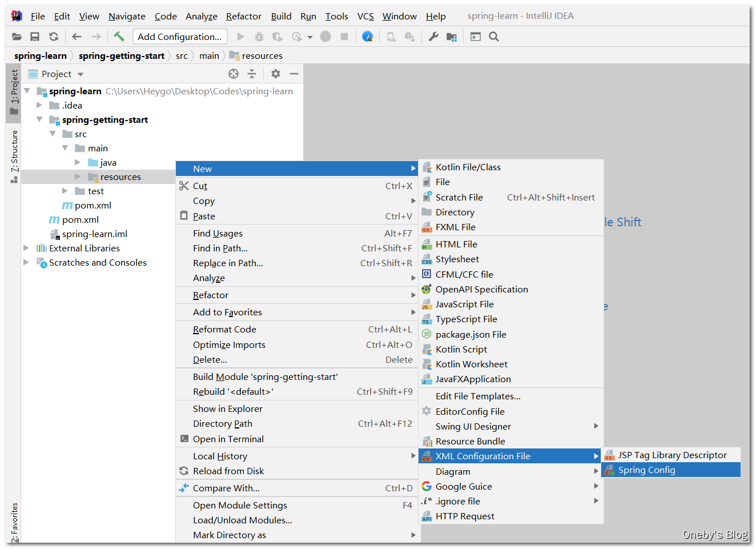Click Kotlin File/Class icon in New submenu
The height and width of the screenshot is (549, 756).
pos(427,167)
